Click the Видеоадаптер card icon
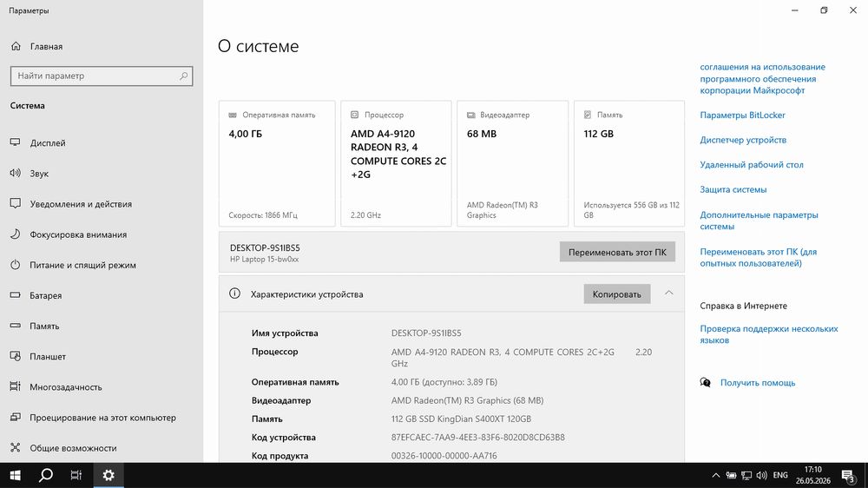 pos(471,115)
